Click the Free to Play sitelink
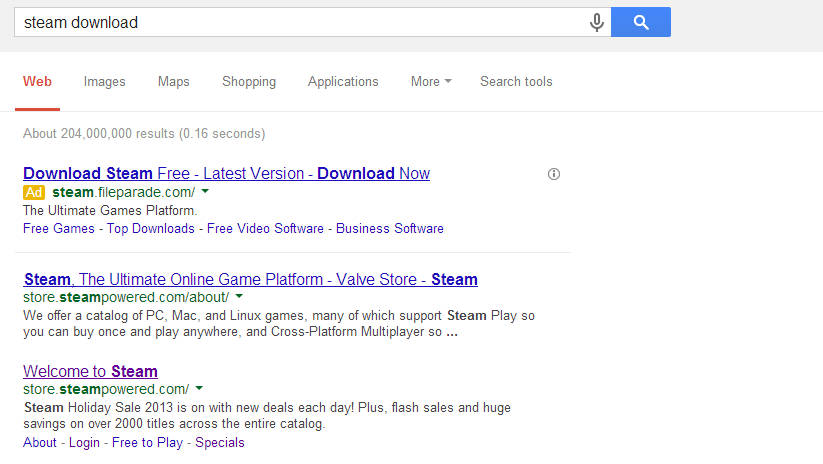Screen dimensions: 823x464 pos(147,442)
